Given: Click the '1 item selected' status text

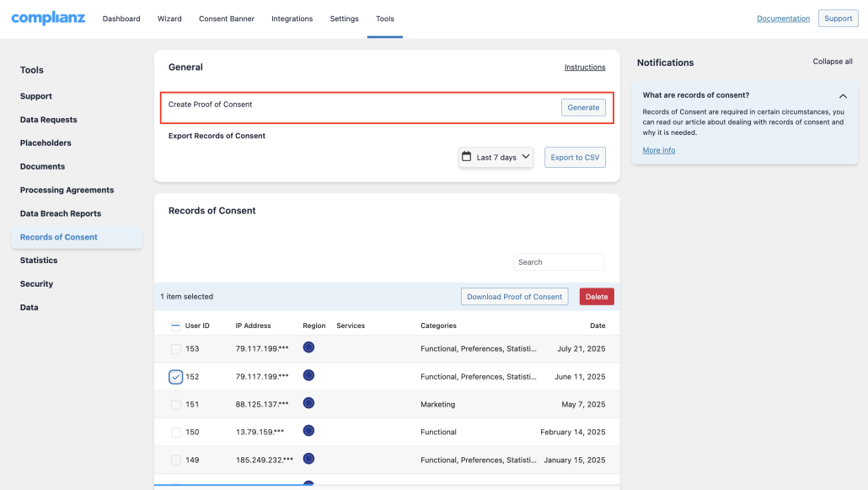Looking at the screenshot, I should 186,297.
